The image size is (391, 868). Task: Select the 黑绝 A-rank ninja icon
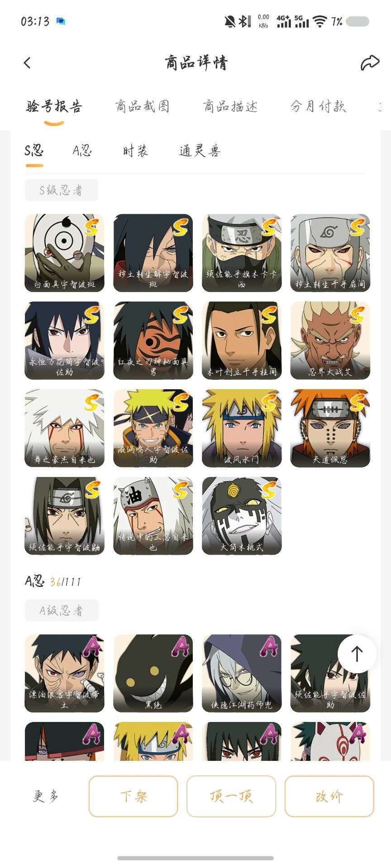(x=153, y=673)
